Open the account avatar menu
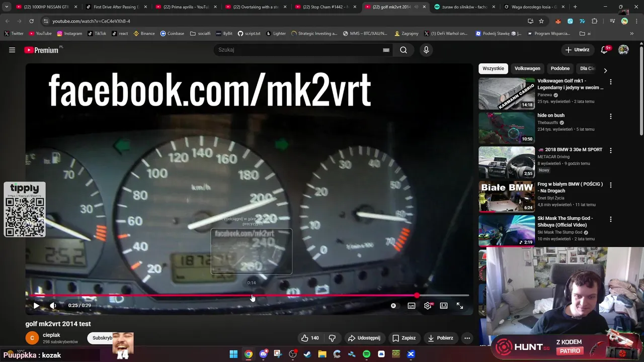The image size is (644, 362). (623, 50)
